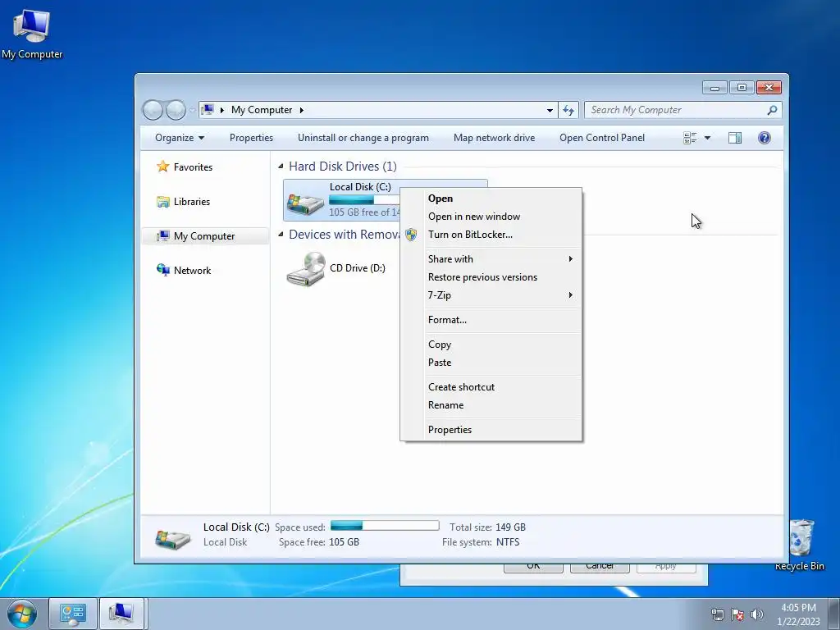Click address bar computer icon
This screenshot has height=630, width=840.
click(208, 110)
